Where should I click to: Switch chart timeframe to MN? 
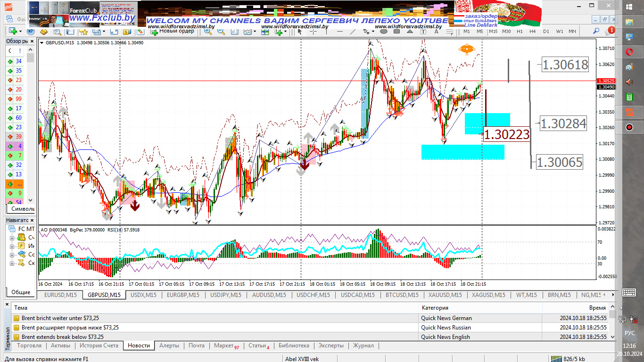pos(572,32)
